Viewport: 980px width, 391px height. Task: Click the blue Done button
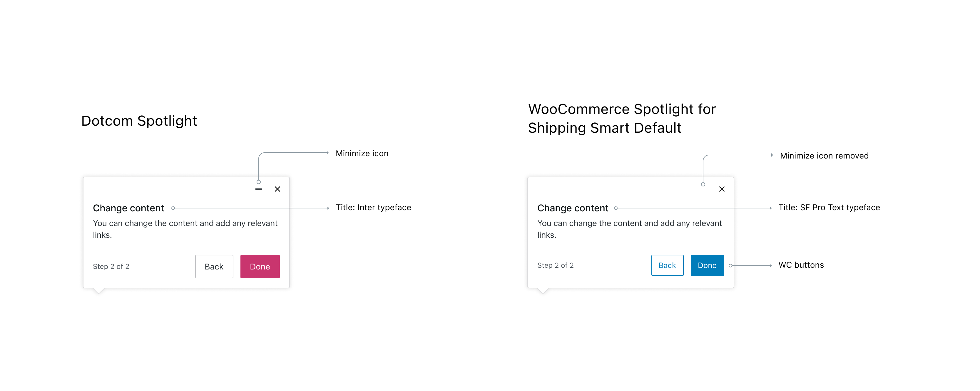point(707,265)
